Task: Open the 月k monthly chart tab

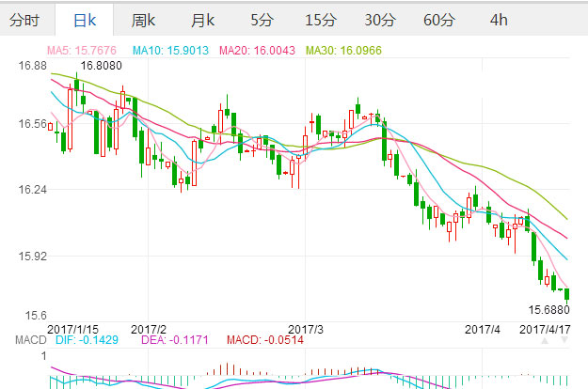Action: coord(202,20)
